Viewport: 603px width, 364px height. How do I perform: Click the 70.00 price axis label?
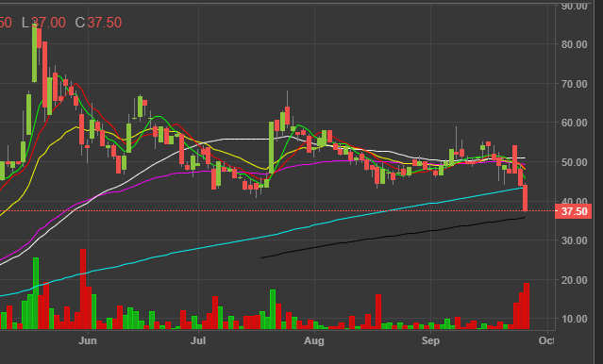574,84
